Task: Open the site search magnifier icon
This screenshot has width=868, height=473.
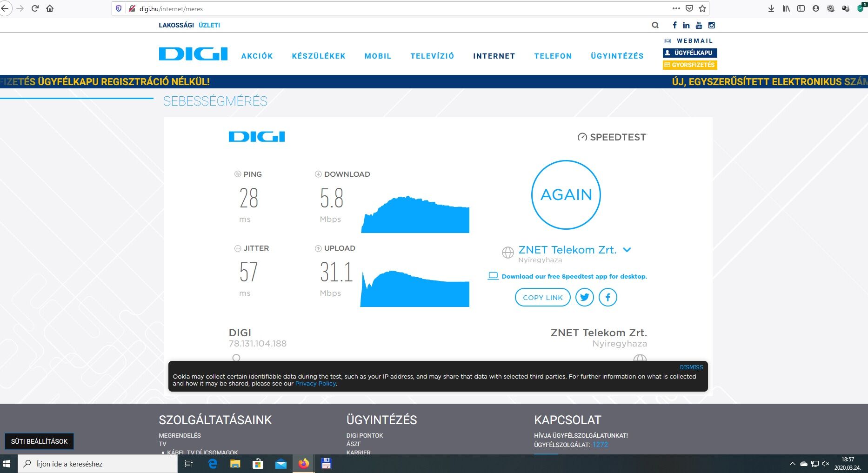Action: click(655, 25)
